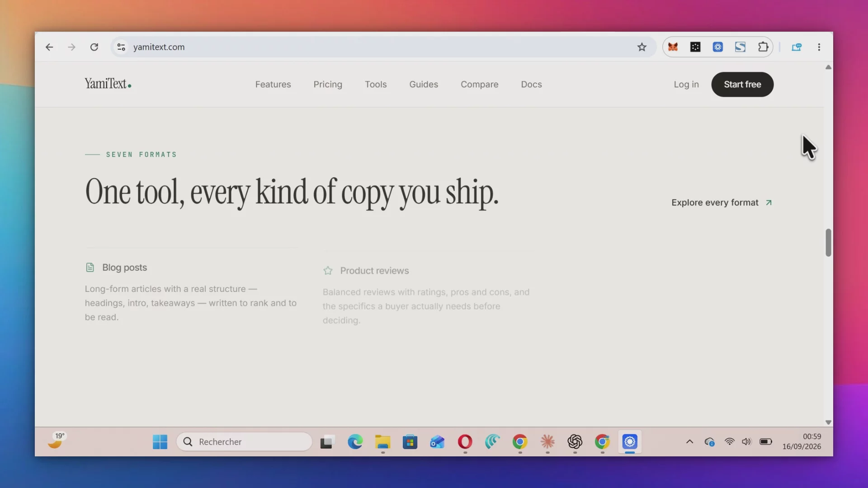The height and width of the screenshot is (488, 868).
Task: Bookmark this page with the star icon
Action: tap(642, 47)
